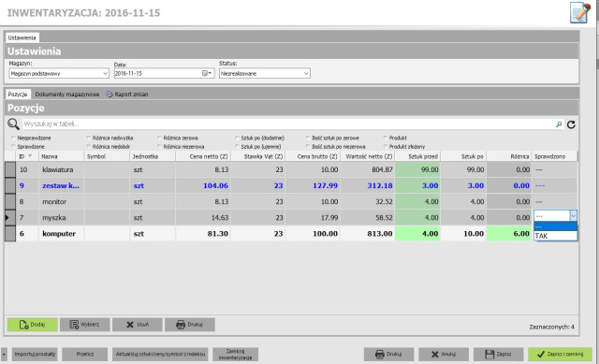Enable Ilość sztuk po zerowe filter
The width and height of the screenshot is (599, 364).
[x=308, y=138]
